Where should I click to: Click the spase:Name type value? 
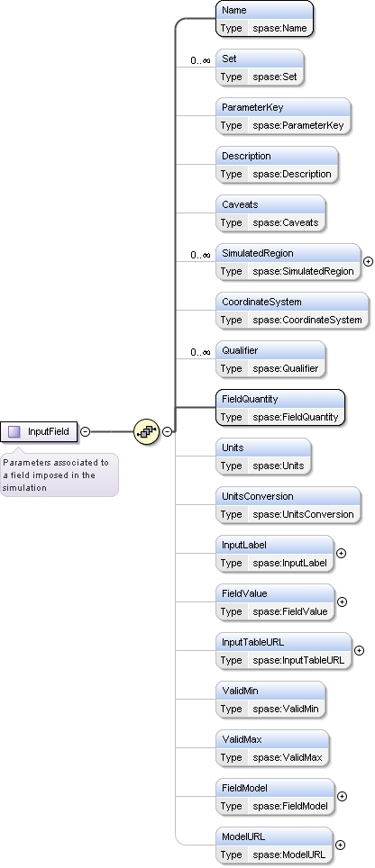pos(279,28)
